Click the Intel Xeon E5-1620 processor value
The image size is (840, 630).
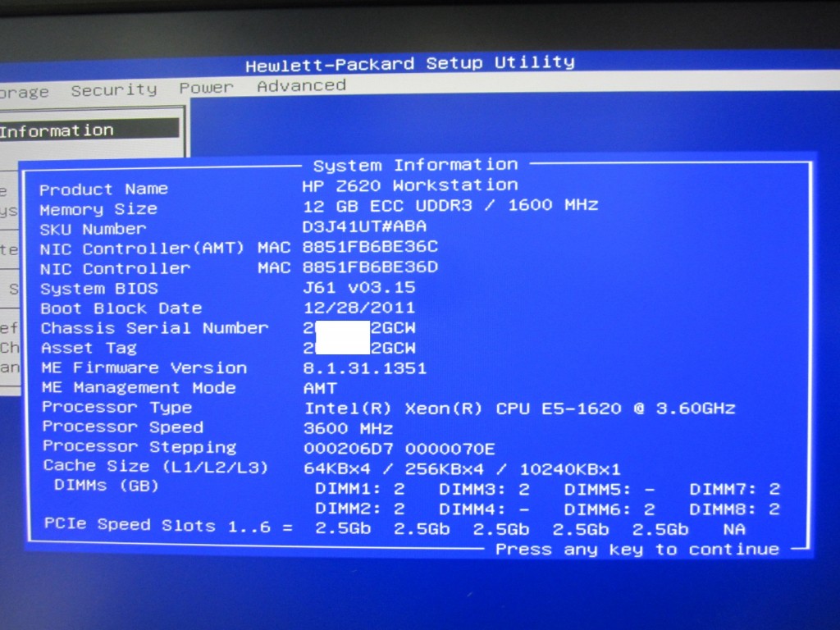pyautogui.click(x=519, y=409)
